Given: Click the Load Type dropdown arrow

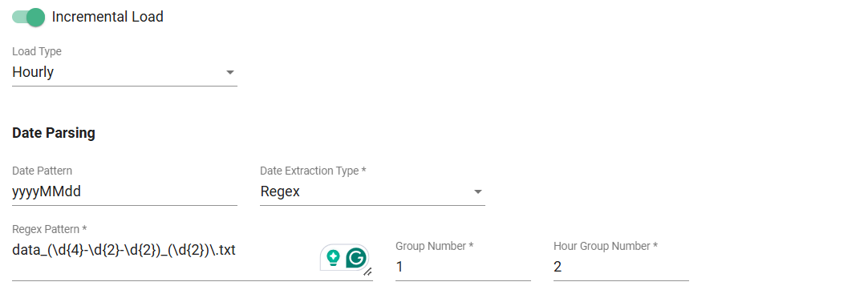Looking at the screenshot, I should (229, 72).
